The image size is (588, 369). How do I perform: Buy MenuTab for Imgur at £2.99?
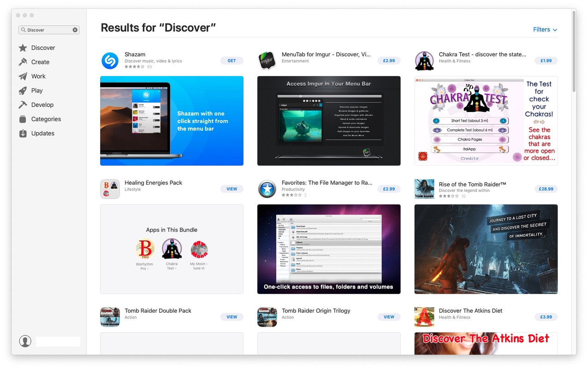click(389, 60)
